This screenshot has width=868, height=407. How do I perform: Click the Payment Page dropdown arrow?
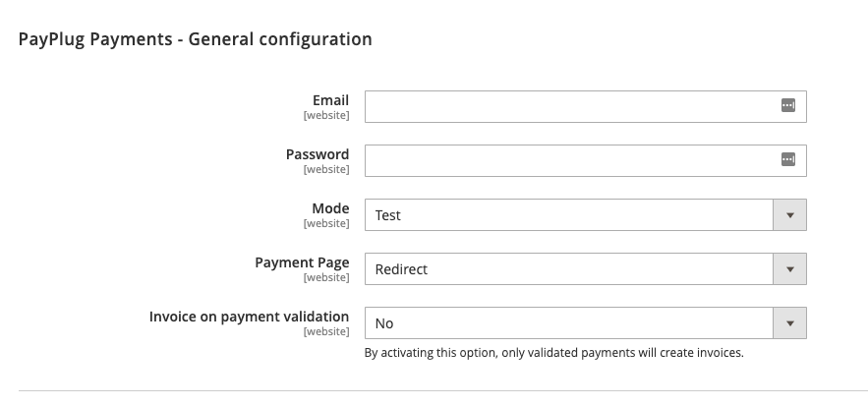pos(789,268)
